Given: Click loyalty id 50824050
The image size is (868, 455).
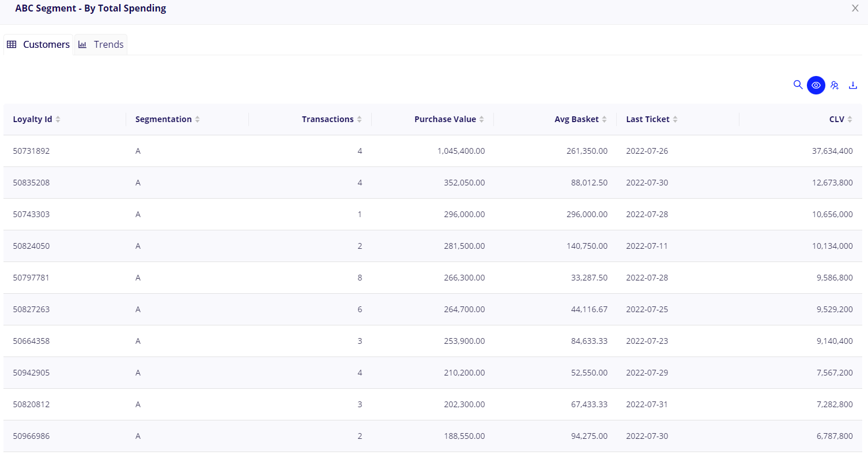Looking at the screenshot, I should (x=31, y=246).
